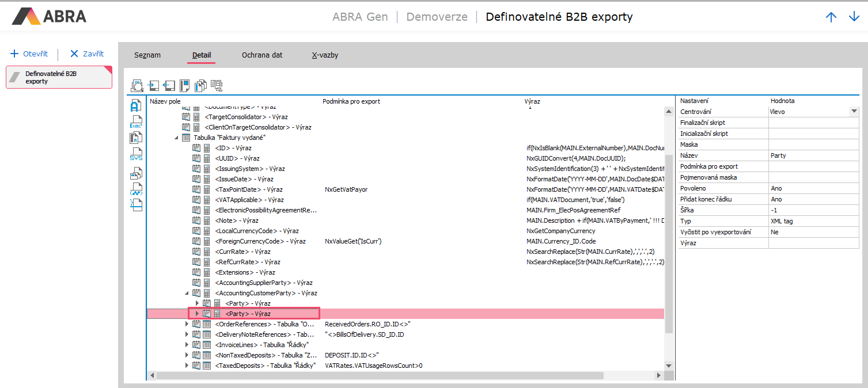The image size is (868, 388).
Task: Expand the <DeliveryNoteReferences> node
Action: (x=187, y=334)
